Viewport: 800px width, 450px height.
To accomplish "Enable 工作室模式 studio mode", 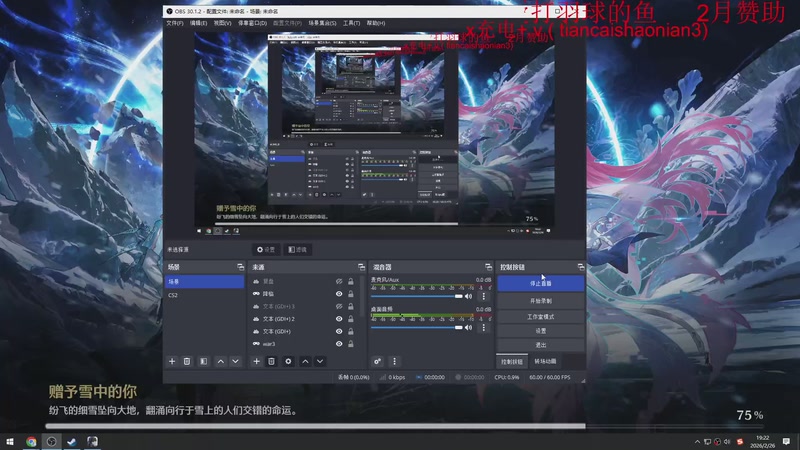I will 541,316.
